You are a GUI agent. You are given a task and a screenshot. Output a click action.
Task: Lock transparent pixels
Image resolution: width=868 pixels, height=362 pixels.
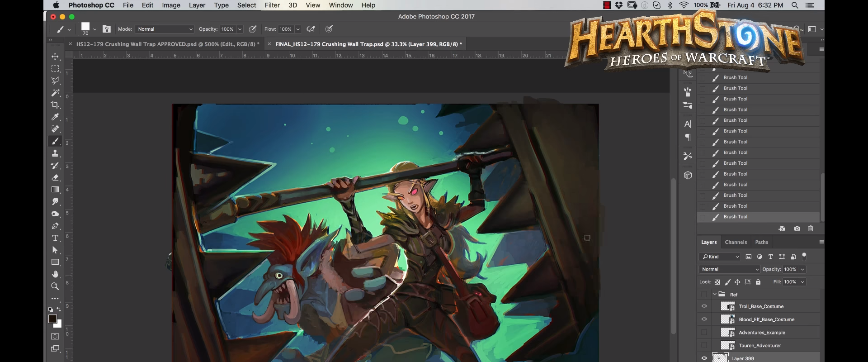(717, 282)
